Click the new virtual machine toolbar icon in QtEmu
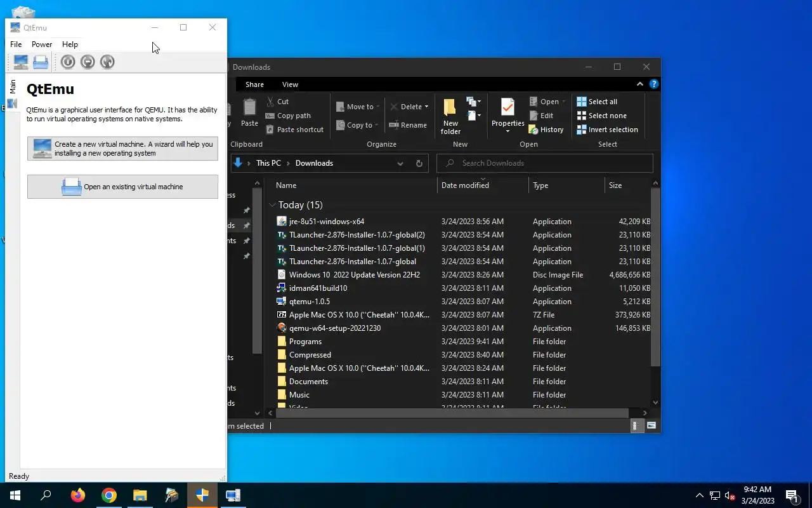The height and width of the screenshot is (508, 812). 21,62
